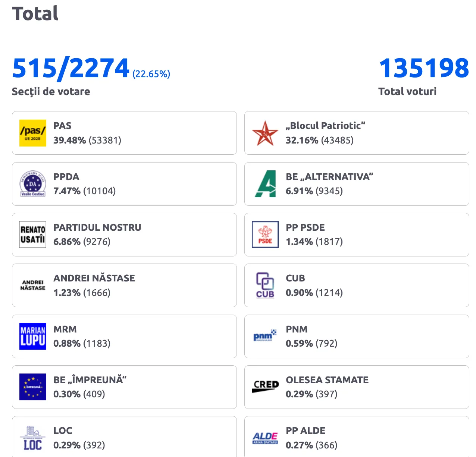Select the PNM party name
Screen dimensions: 476x457
[x=297, y=329]
